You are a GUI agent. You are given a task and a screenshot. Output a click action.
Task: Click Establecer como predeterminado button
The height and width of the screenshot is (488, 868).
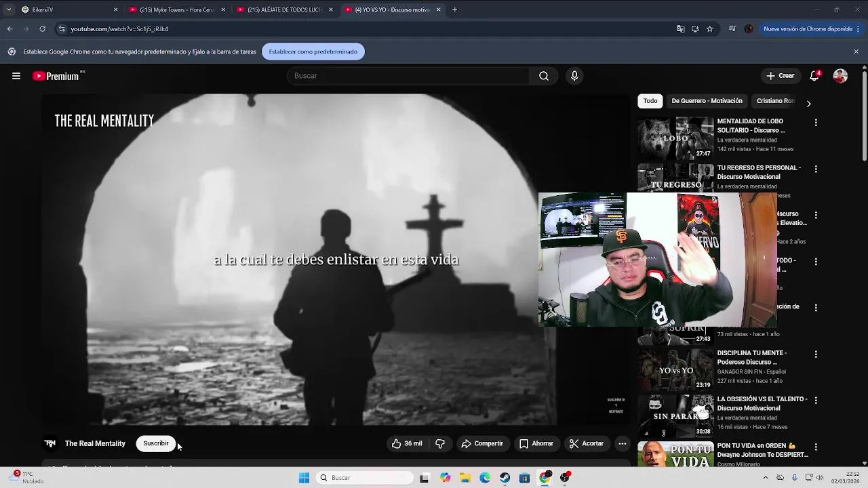click(313, 52)
